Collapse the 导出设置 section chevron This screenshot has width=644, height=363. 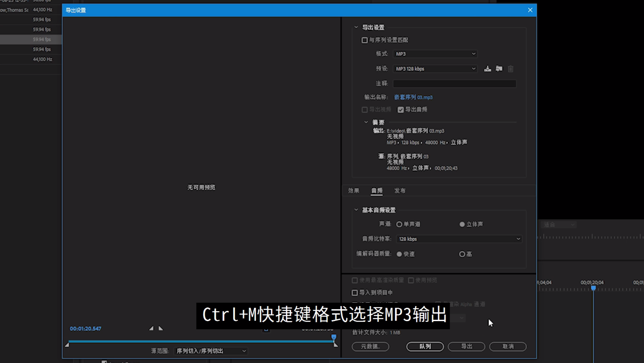356,27
